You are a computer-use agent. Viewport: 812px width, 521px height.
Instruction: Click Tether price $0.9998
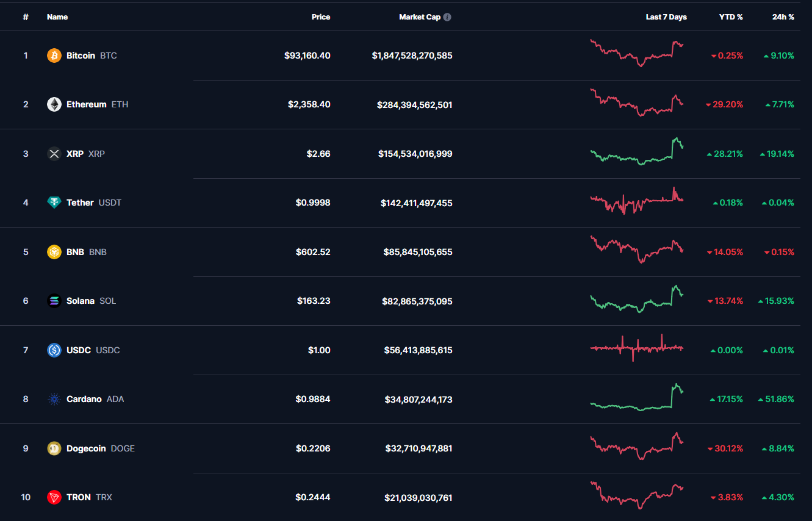(313, 203)
